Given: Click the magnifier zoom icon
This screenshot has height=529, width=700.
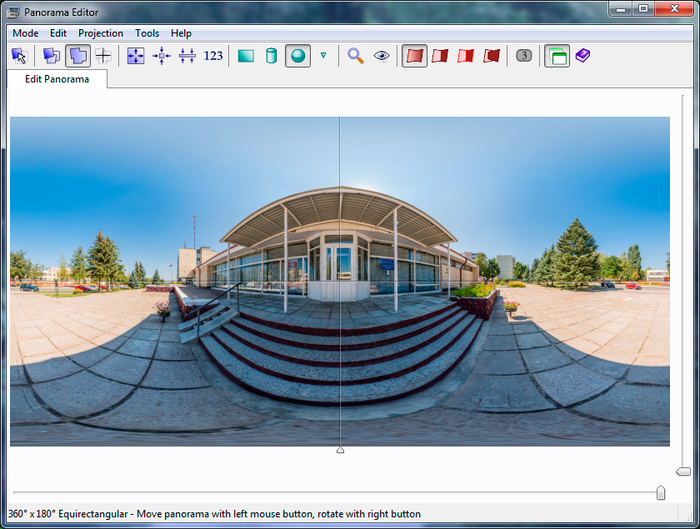Looking at the screenshot, I should [x=355, y=56].
